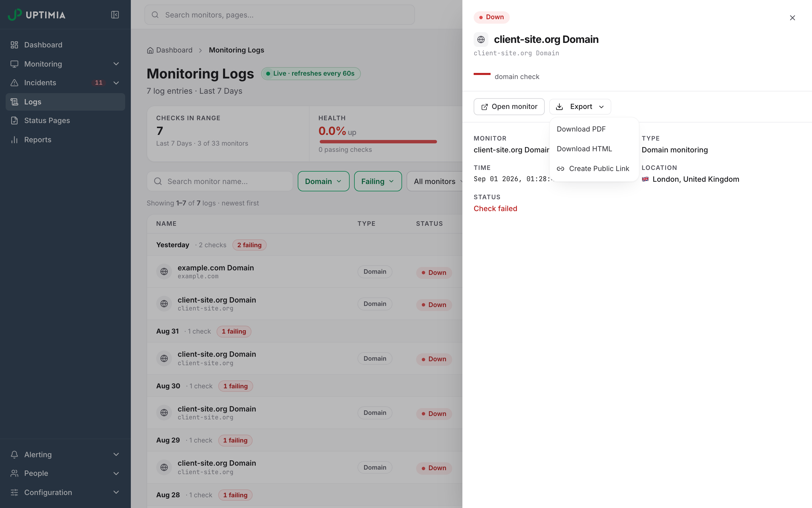Screen dimensions: 812x508
Task: Open the Failing status filter dropdown
Action: coord(378,181)
